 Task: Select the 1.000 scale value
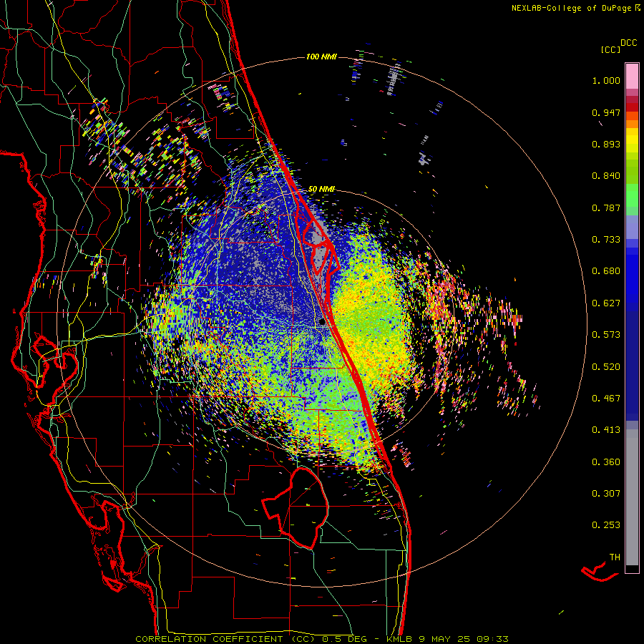(x=606, y=80)
